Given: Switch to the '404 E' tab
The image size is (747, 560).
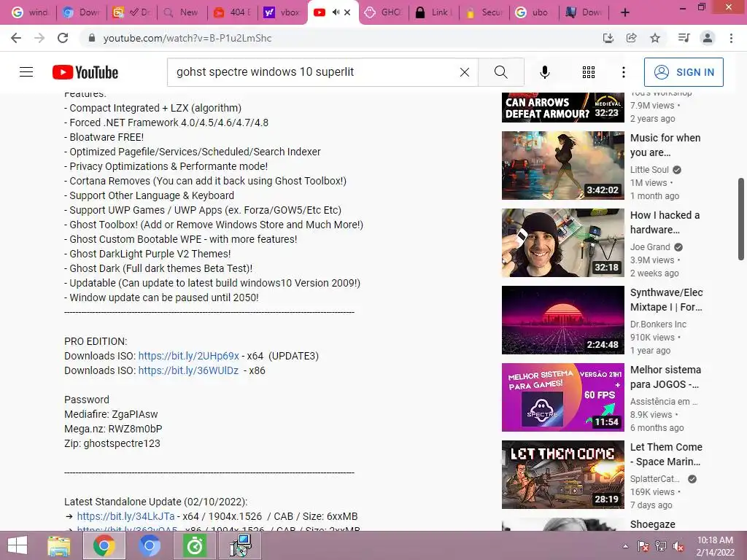Looking at the screenshot, I should (x=233, y=12).
